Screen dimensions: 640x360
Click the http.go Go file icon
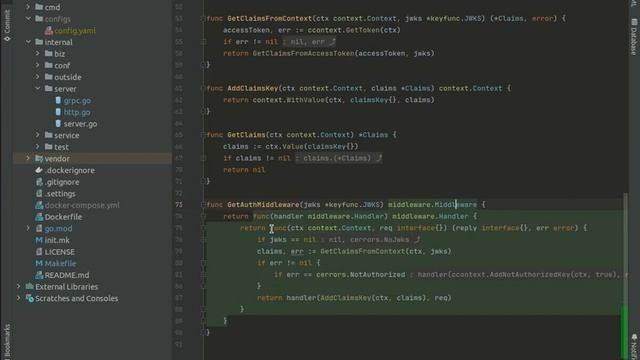[x=58, y=112]
